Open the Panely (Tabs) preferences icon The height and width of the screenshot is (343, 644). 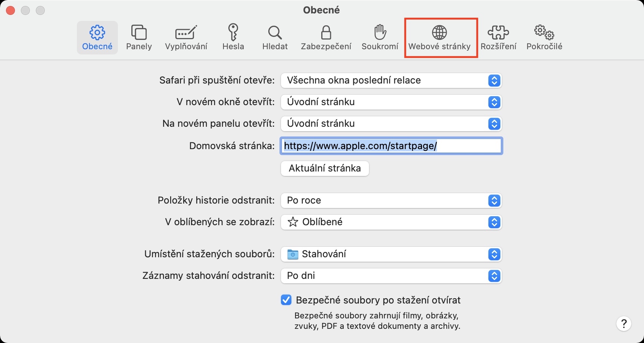tap(139, 33)
